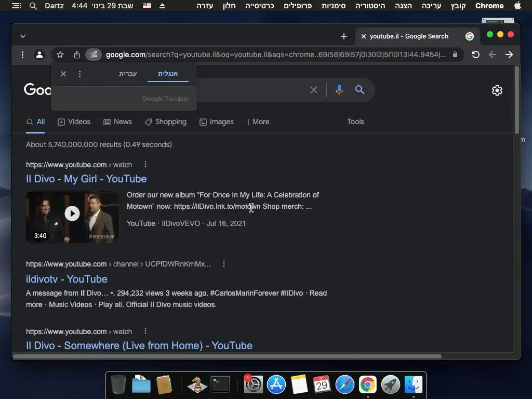532x399 pixels.
Task: Switch to Shopping results tab
Action: click(166, 122)
